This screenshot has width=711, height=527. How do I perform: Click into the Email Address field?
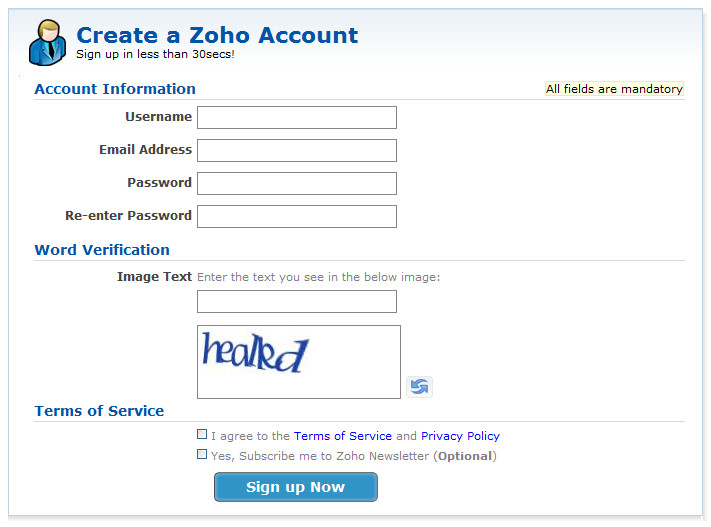297,151
